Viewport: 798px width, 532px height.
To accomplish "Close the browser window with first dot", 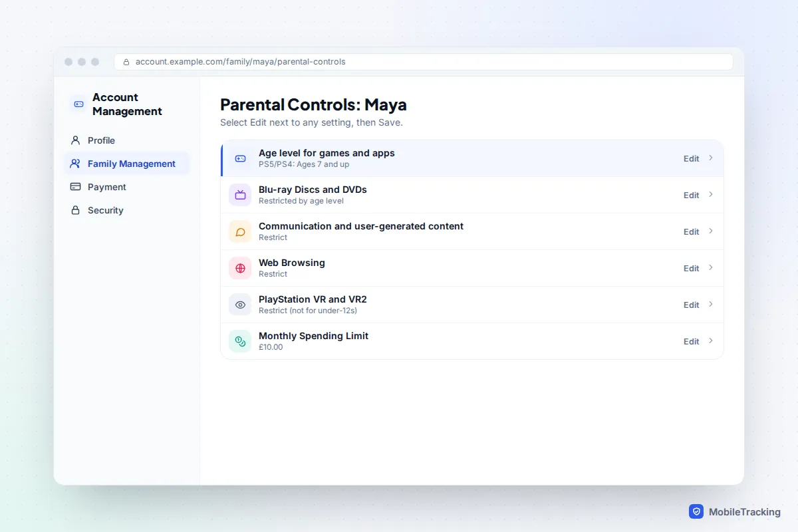I will point(68,62).
